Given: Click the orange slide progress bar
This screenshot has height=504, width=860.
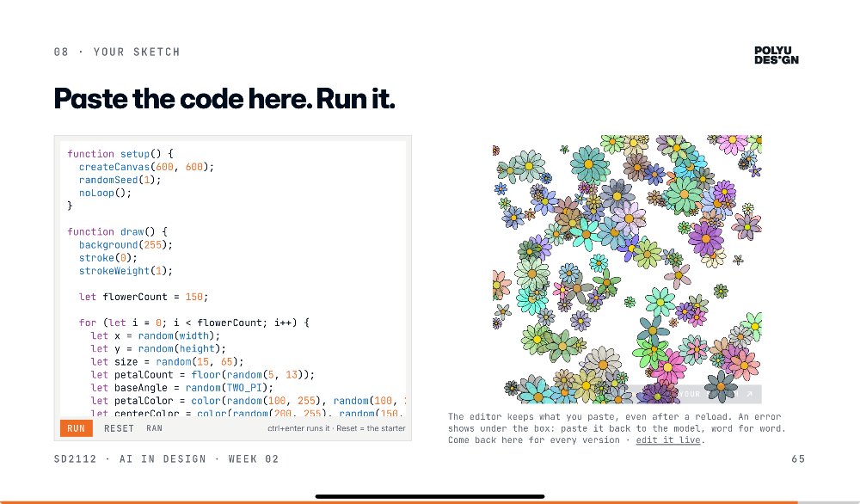Looking at the screenshot, I should tap(399, 502).
